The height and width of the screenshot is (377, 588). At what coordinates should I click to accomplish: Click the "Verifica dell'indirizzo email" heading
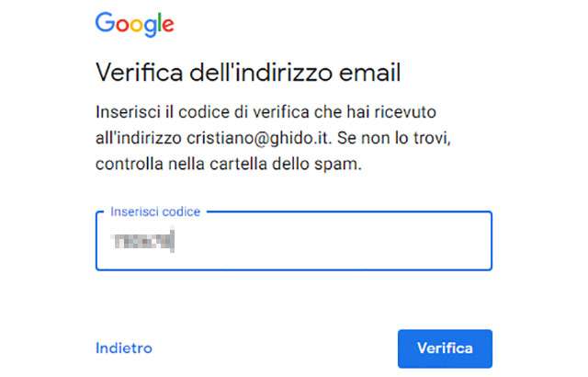tap(248, 73)
